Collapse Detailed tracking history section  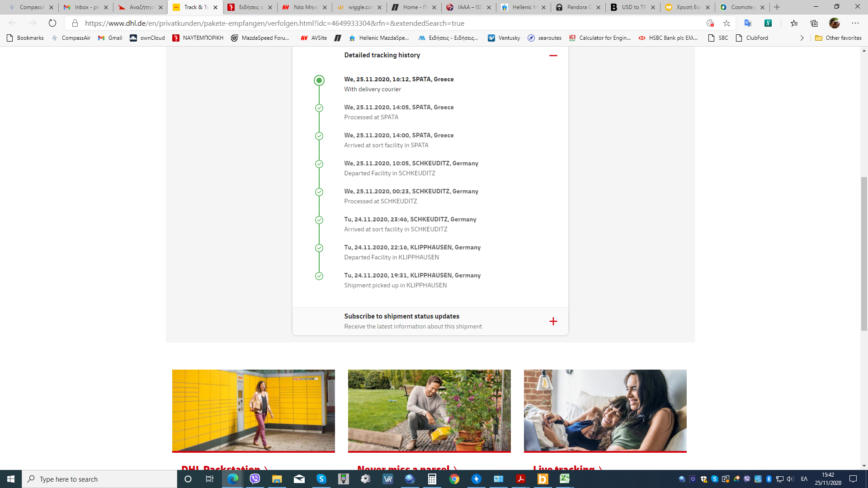click(x=553, y=55)
